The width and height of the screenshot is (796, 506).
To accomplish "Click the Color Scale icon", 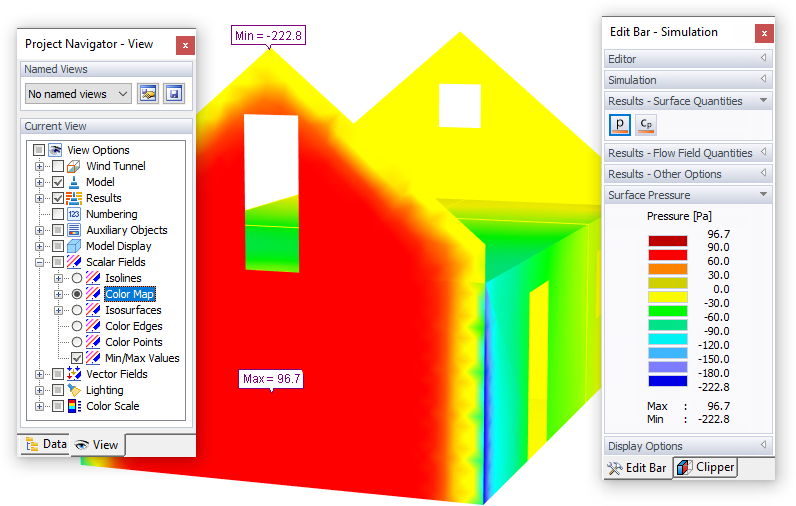I will 74,406.
